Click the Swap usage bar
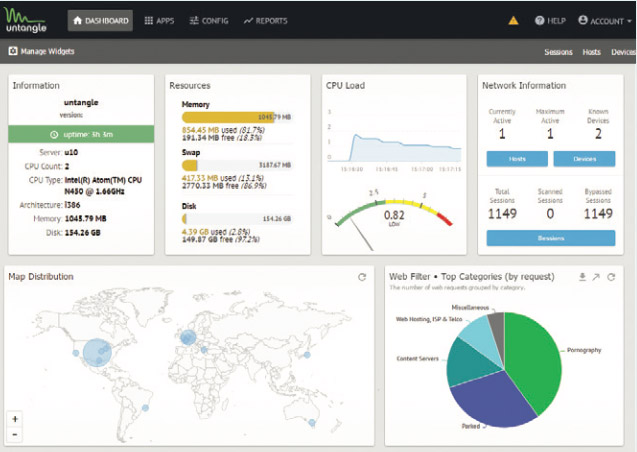This screenshot has width=637, height=452. (236, 165)
